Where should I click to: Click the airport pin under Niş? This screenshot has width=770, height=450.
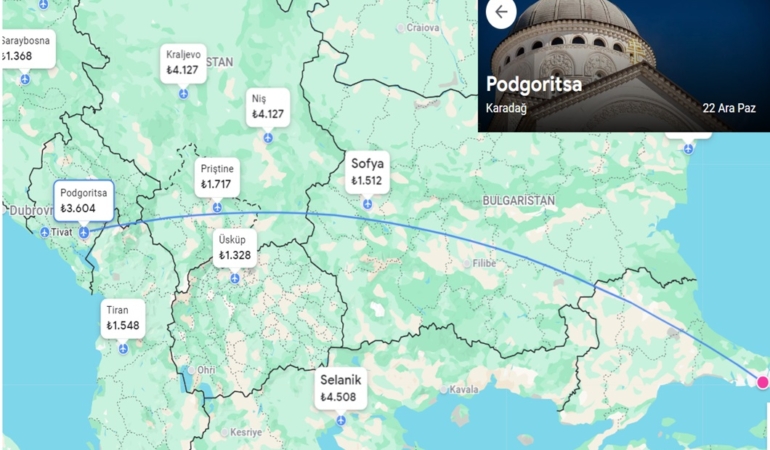click(x=268, y=138)
